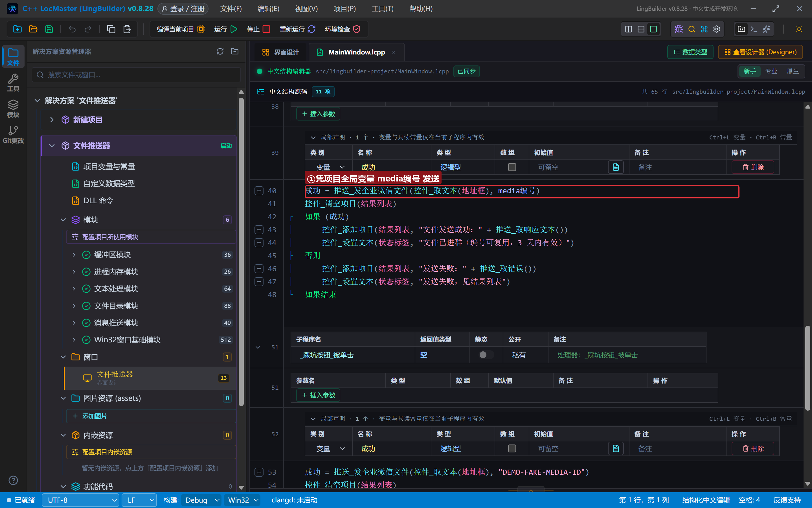Click the solution explorer scrollbar thumb
The width and height of the screenshot is (812, 508).
(241, 252)
